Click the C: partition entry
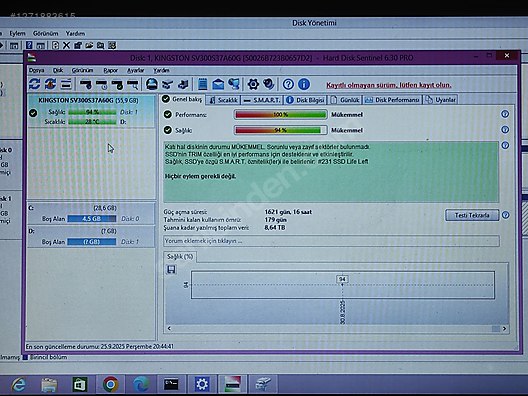528x396 pixels. tap(91, 213)
